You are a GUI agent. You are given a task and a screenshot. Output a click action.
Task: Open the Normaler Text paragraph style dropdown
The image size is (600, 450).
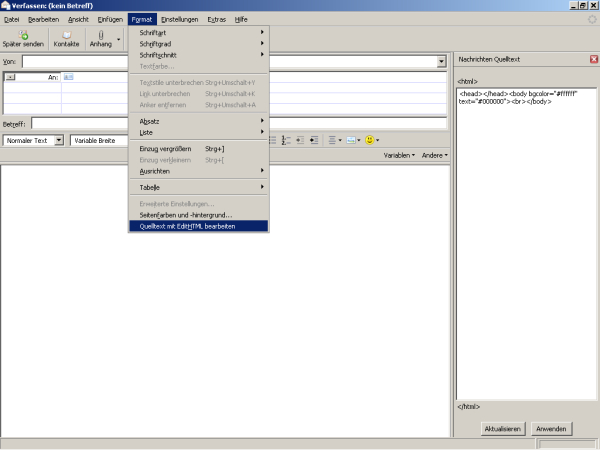[x=59, y=140]
